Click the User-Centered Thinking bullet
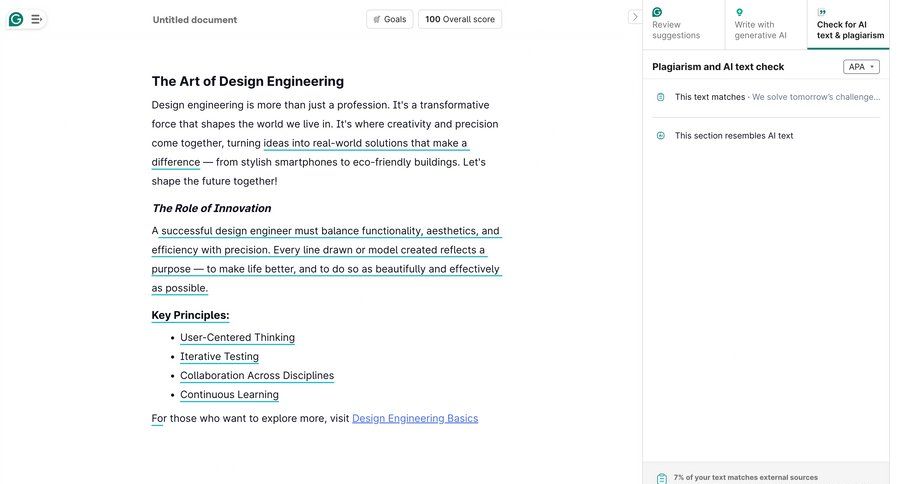The width and height of the screenshot is (900, 484). [x=238, y=337]
